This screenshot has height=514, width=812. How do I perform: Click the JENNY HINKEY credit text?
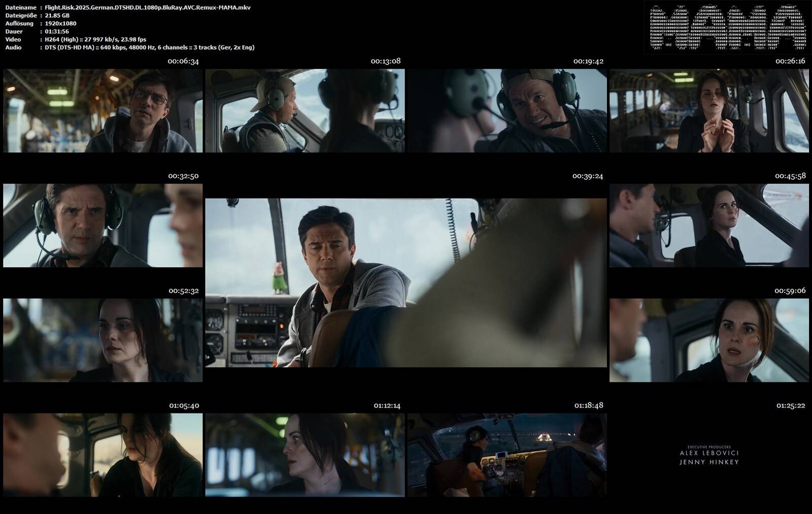click(x=709, y=462)
